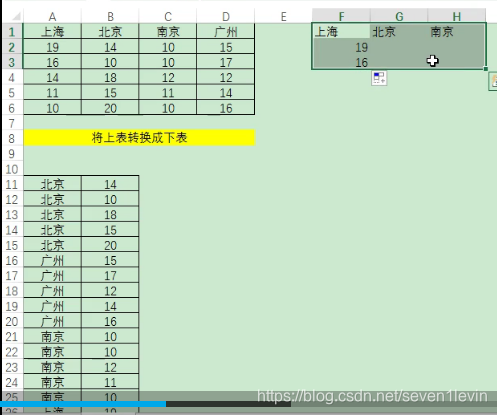Select row 1 header
Image resolution: width=497 pixels, height=415 pixels.
coord(12,32)
